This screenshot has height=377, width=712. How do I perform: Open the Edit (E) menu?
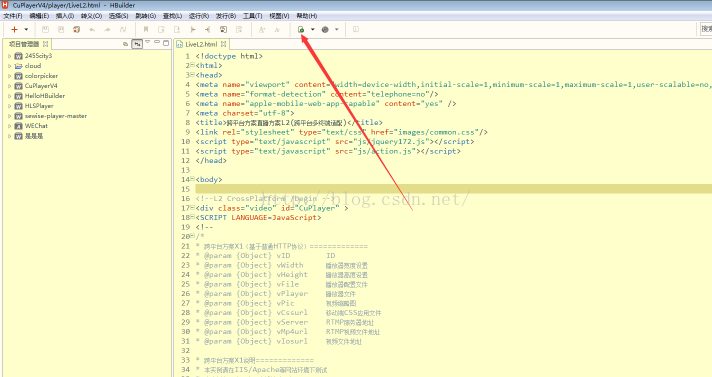point(39,16)
